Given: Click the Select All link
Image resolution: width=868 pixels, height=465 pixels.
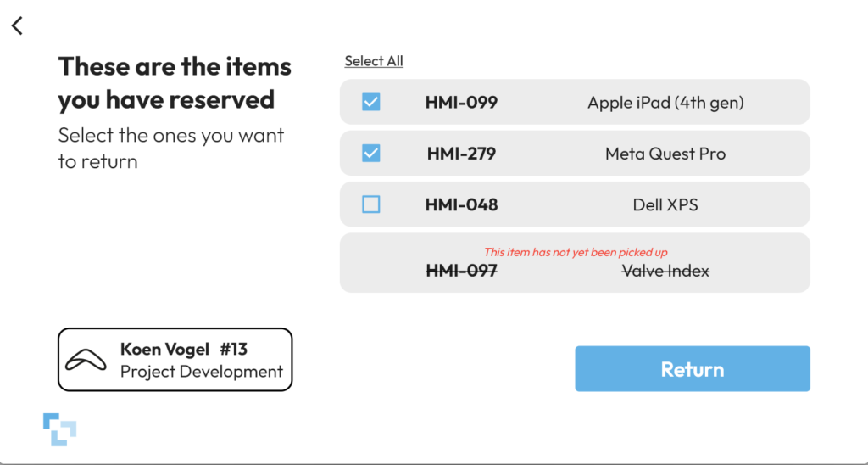Looking at the screenshot, I should coord(374,61).
